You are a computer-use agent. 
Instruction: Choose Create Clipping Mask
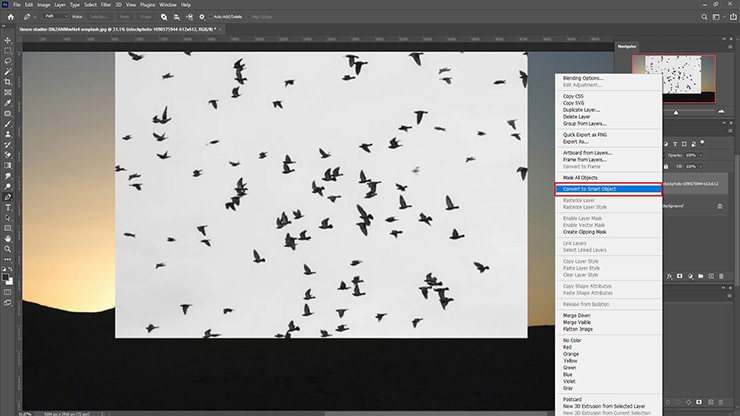[584, 232]
